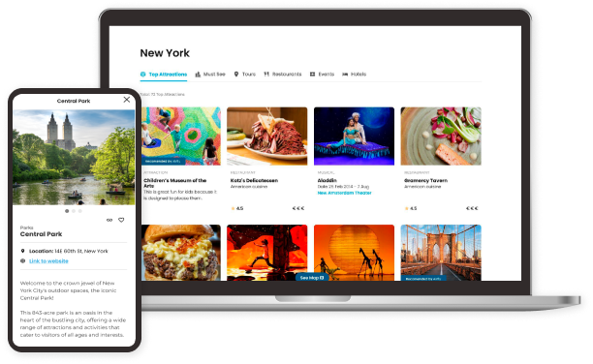Open the burger card image
593x364 pixels.
click(181, 253)
